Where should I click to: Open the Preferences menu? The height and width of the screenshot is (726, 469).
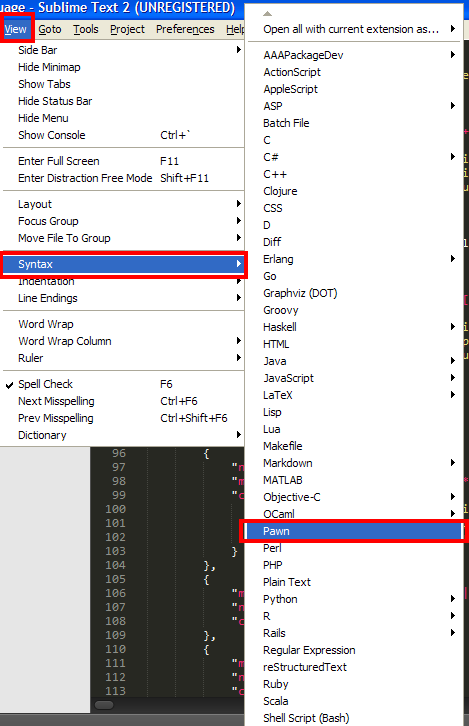[x=185, y=29]
